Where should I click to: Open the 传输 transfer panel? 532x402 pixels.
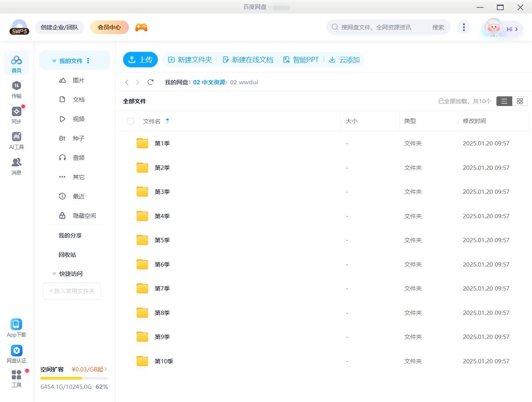[x=16, y=89]
